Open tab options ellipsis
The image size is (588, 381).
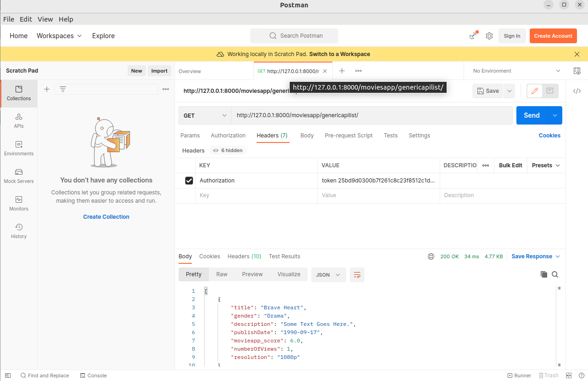[358, 71]
